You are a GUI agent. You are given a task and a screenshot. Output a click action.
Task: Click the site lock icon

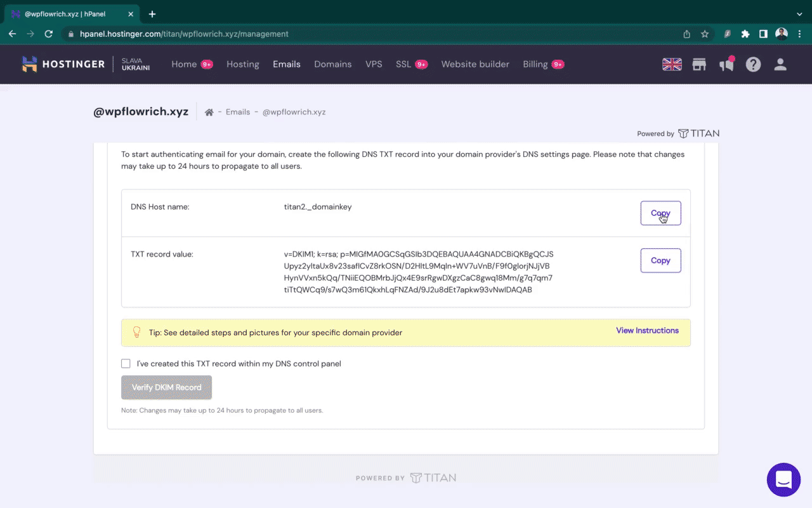point(71,34)
